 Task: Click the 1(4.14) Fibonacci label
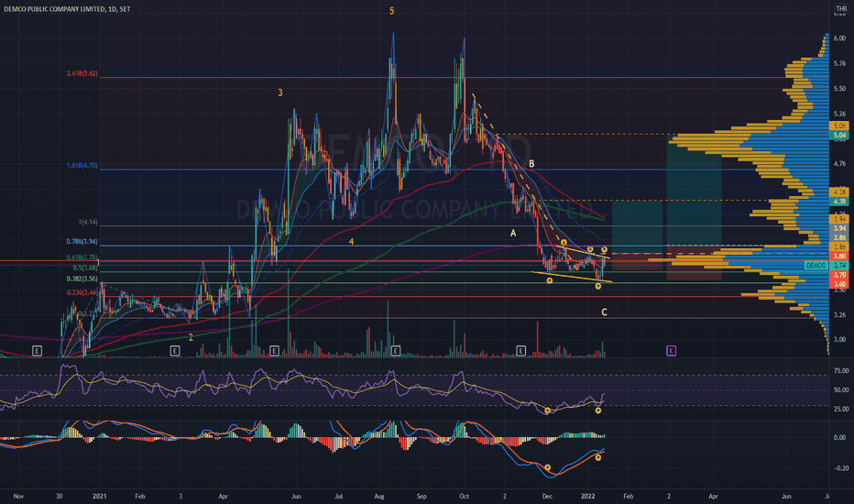click(x=88, y=223)
